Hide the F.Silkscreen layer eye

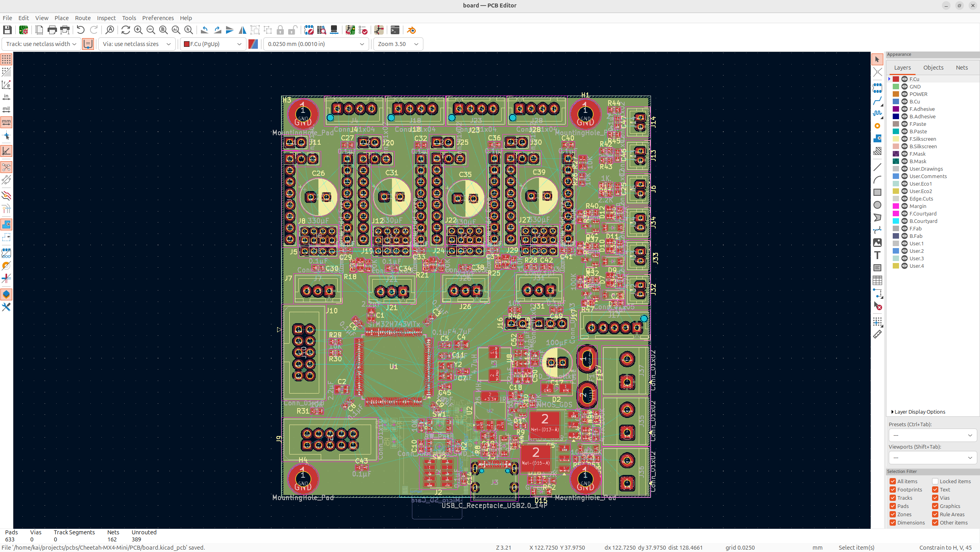point(905,139)
